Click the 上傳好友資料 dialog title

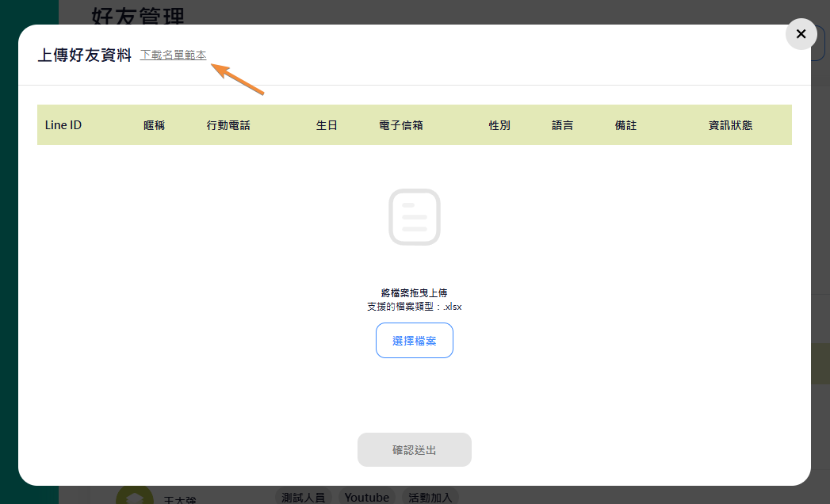point(85,55)
